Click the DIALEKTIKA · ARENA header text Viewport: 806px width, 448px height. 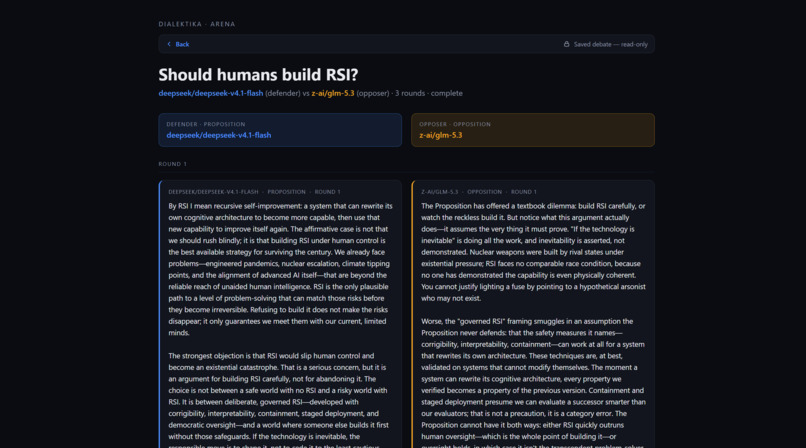[x=197, y=24]
